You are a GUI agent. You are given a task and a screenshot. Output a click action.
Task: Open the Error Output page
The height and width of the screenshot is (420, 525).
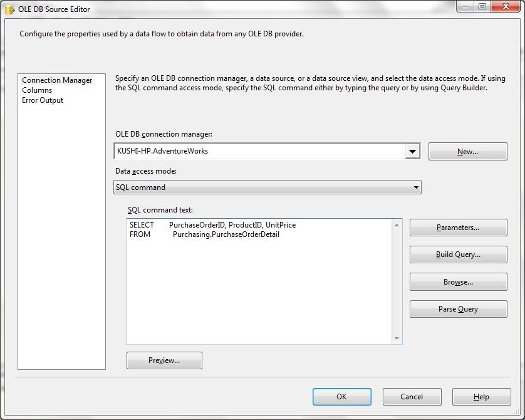point(43,100)
